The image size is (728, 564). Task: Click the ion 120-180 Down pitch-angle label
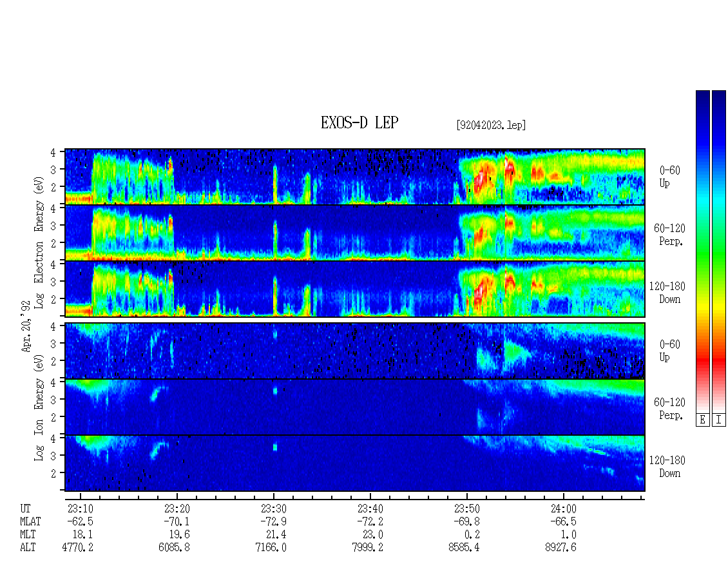click(x=667, y=467)
